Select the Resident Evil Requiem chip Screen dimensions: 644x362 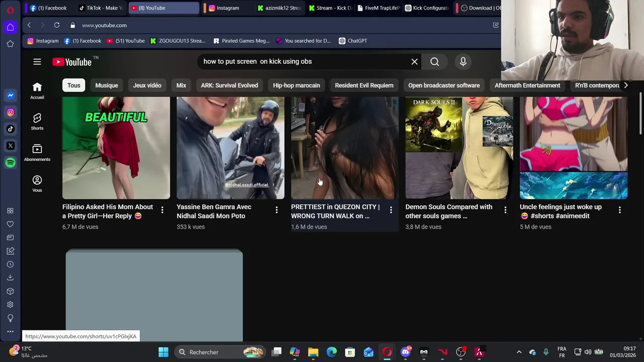pos(364,85)
